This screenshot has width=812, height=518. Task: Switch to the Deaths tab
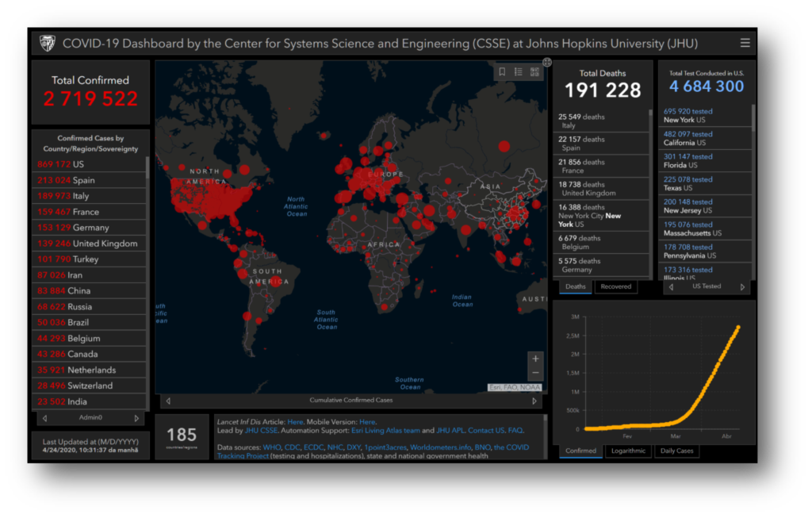click(576, 287)
